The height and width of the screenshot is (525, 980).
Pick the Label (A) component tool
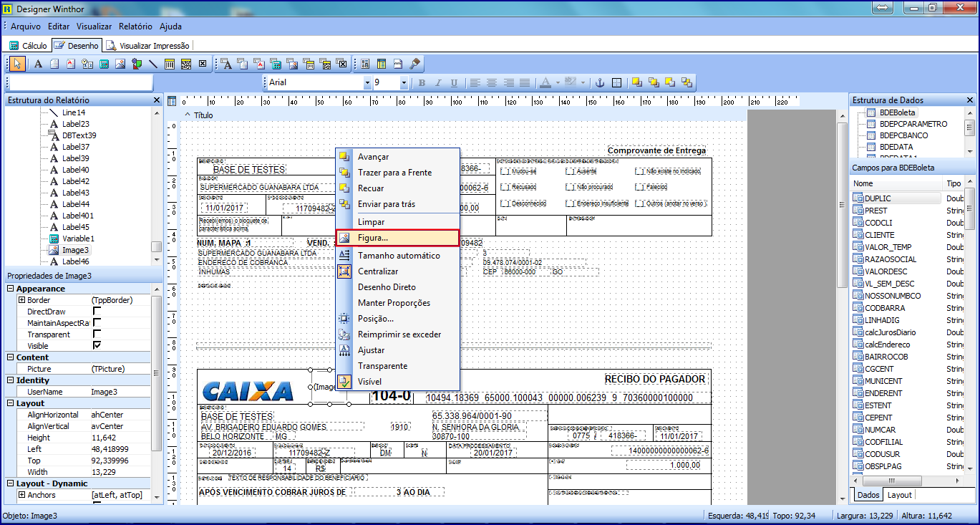pos(38,64)
